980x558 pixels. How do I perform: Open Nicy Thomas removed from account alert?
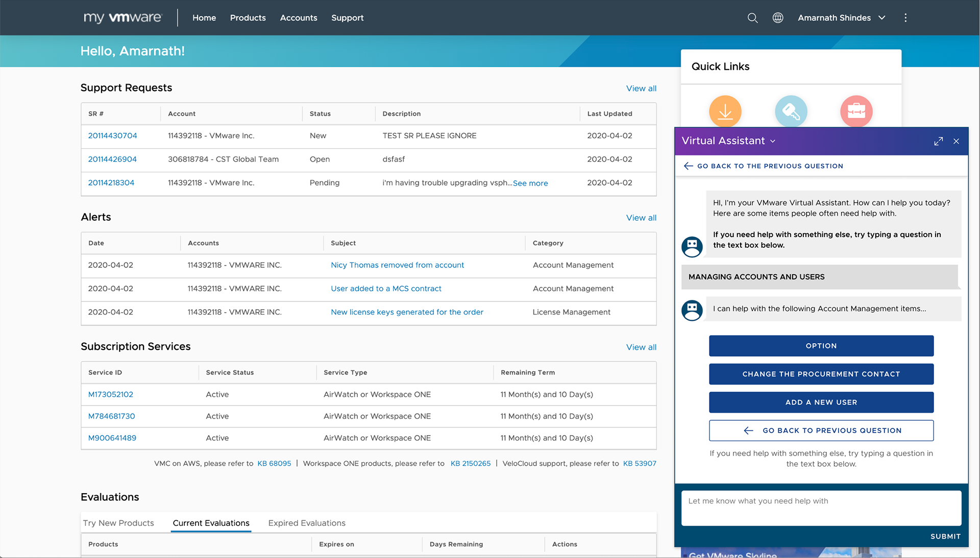point(397,265)
